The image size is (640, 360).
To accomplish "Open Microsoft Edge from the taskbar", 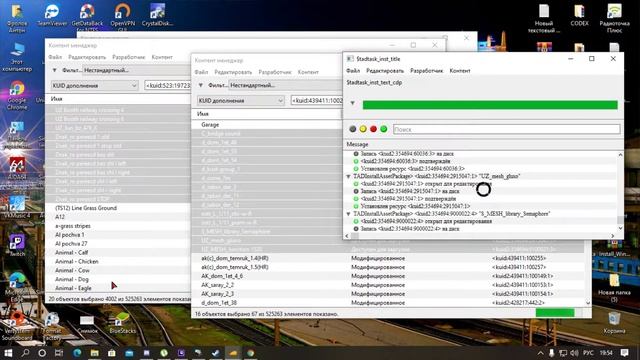I will (77, 353).
